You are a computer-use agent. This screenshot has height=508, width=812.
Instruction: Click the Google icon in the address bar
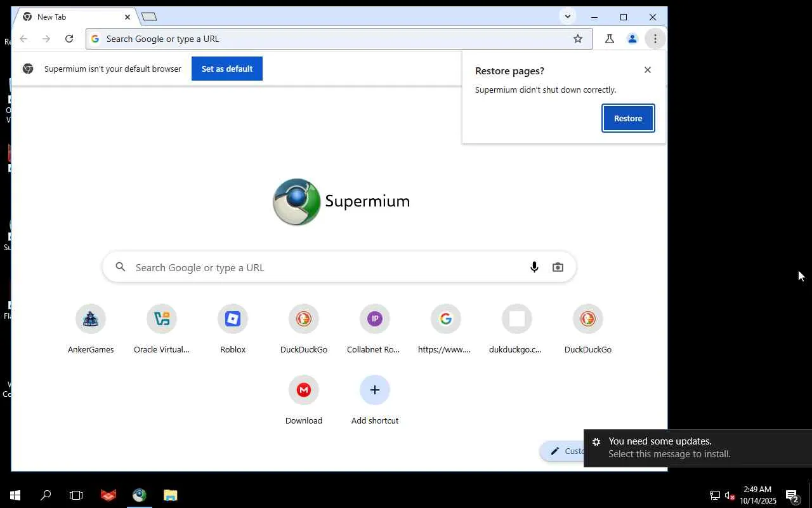click(x=95, y=39)
